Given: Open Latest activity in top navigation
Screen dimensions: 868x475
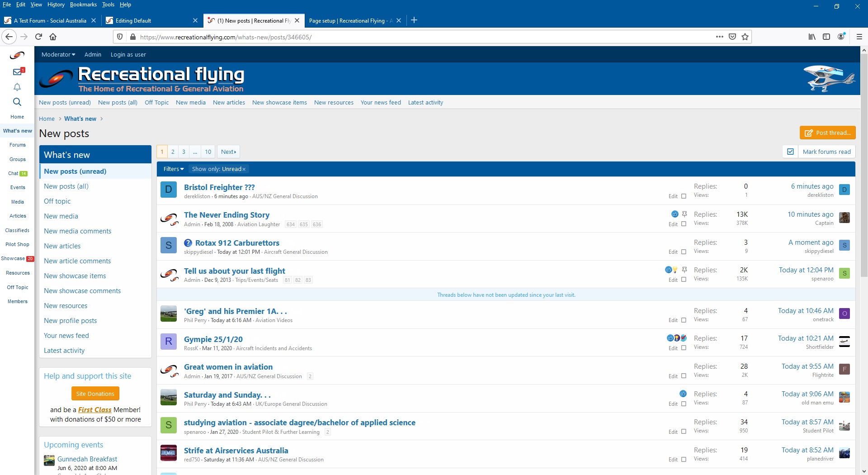Looking at the screenshot, I should pos(425,103).
